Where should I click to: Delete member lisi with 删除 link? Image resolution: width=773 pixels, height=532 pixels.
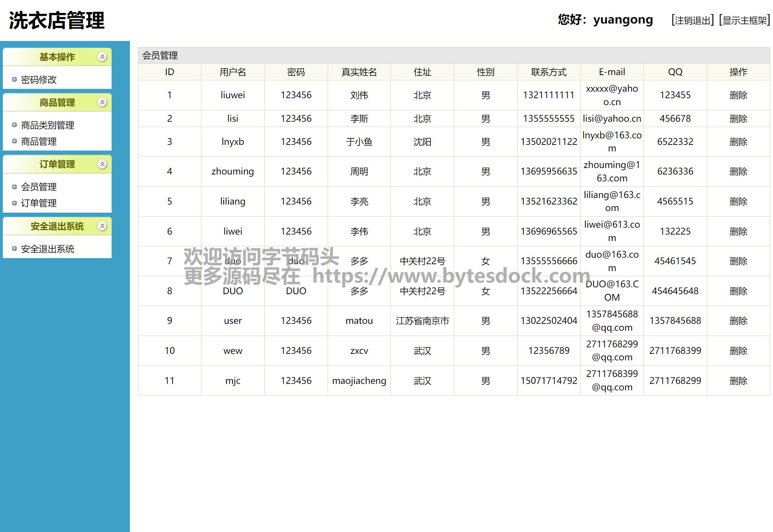pyautogui.click(x=738, y=118)
